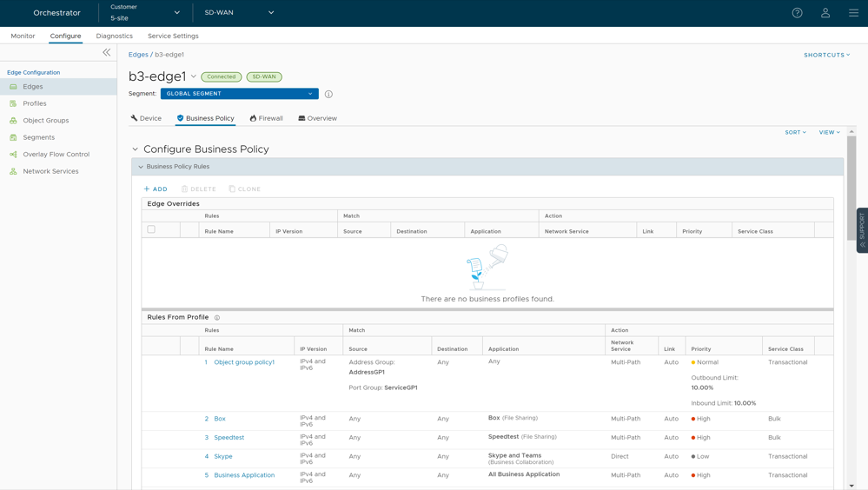Screen dimensions: 868x490
Task: Check the Edge Overrides select-all checkbox
Action: [x=151, y=230]
